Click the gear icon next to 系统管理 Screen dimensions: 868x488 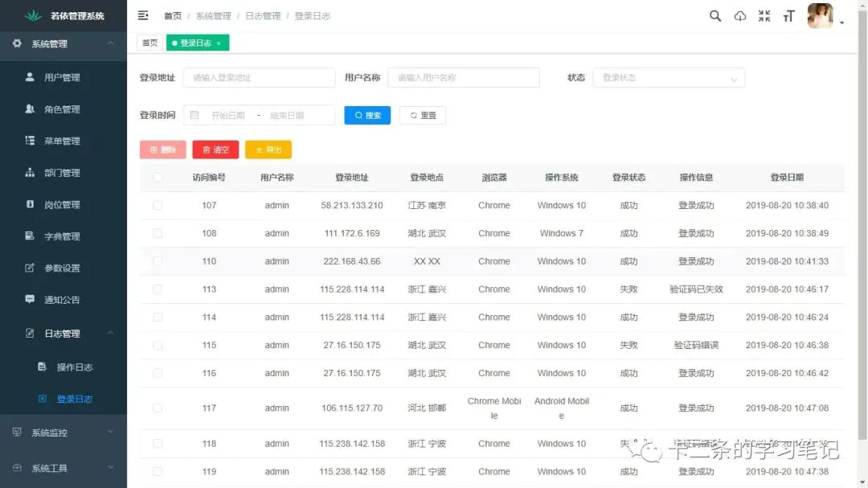[x=17, y=43]
